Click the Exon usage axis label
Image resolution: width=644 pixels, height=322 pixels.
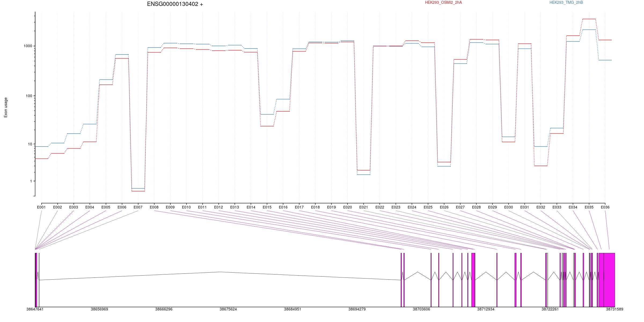6,107
